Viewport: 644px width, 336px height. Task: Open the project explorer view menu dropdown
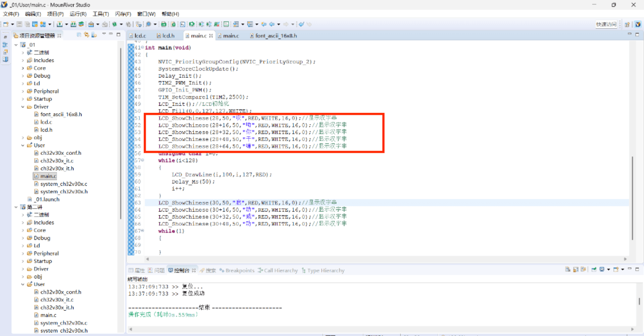(104, 35)
